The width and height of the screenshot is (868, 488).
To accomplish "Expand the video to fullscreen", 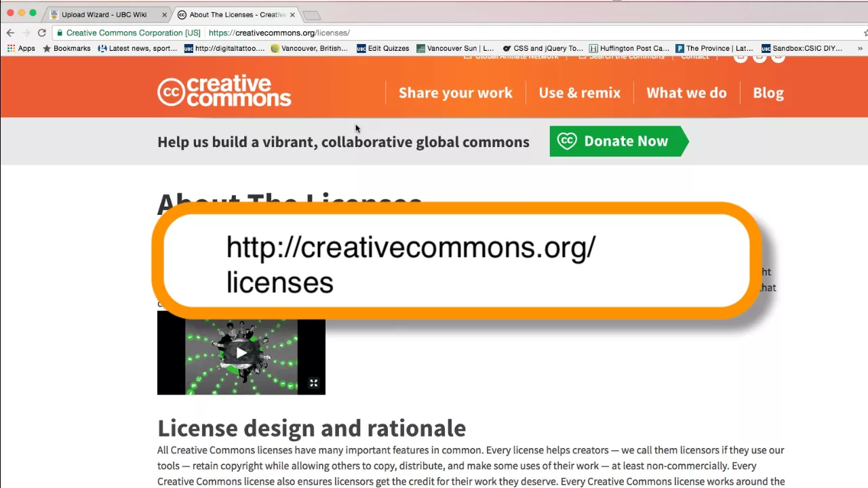I will [x=314, y=383].
